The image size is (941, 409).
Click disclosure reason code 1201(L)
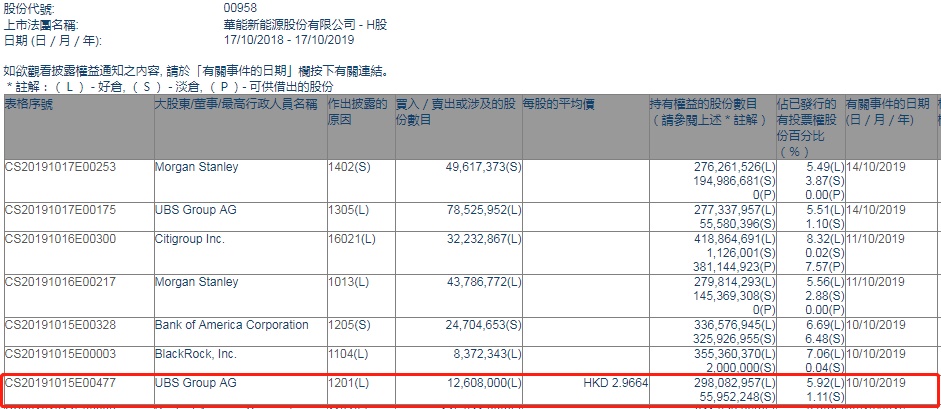point(349,382)
